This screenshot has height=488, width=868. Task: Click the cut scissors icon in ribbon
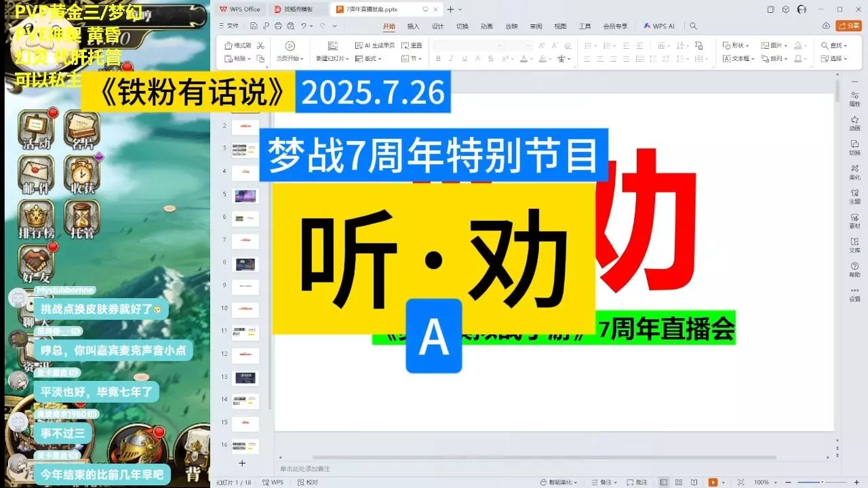[x=260, y=45]
